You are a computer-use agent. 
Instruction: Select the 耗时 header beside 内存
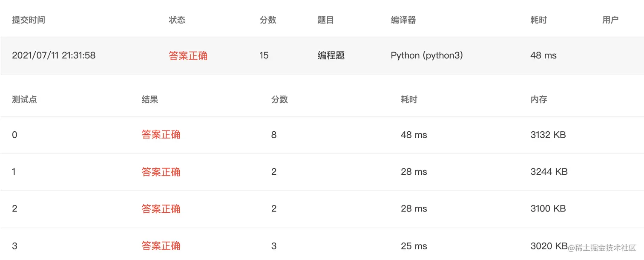coord(409,99)
